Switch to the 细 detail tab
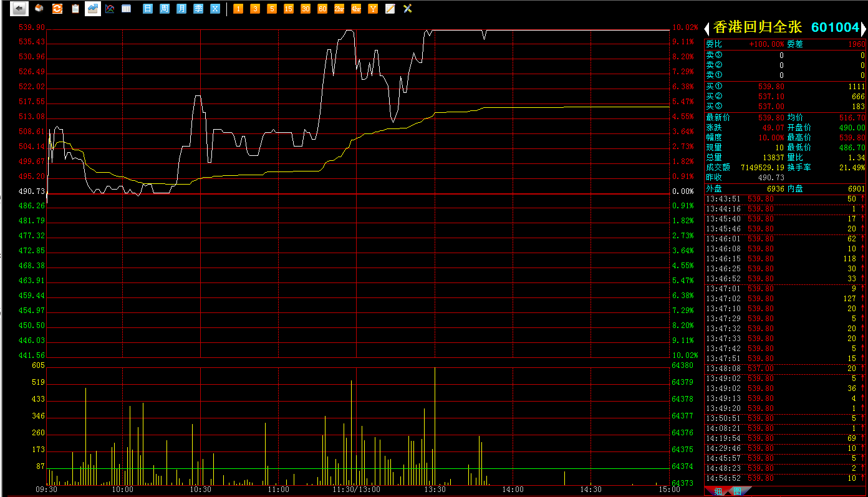Image resolution: width=868 pixels, height=497 pixels. click(718, 491)
